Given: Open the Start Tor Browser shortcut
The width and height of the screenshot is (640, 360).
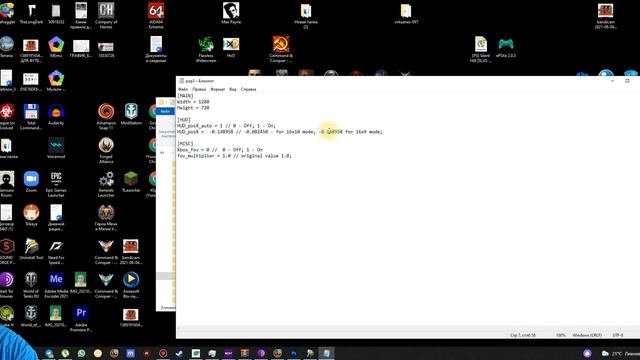Looking at the screenshot, I should pyautogui.click(x=6, y=285).
